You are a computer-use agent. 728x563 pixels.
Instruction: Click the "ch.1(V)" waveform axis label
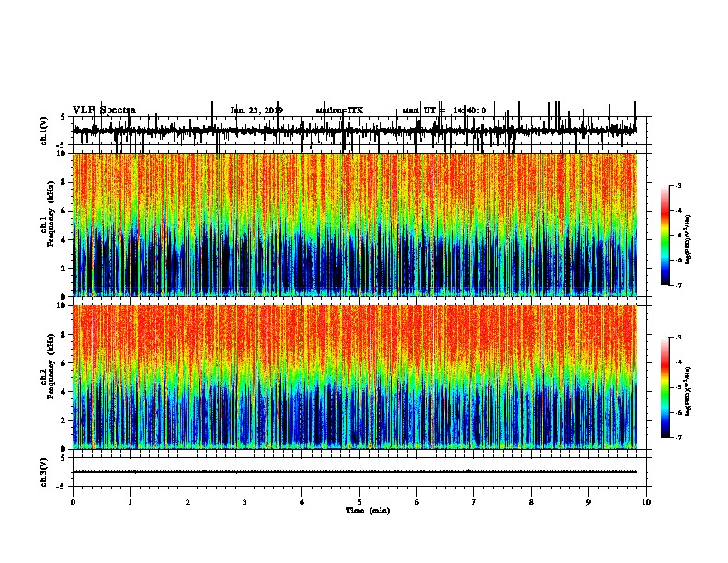[x=44, y=131]
